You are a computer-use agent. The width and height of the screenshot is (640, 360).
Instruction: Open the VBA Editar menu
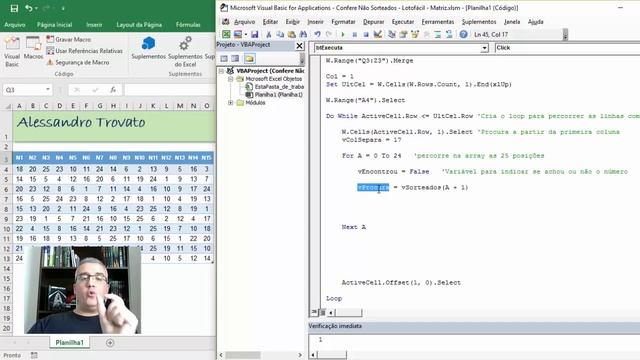(x=270, y=22)
